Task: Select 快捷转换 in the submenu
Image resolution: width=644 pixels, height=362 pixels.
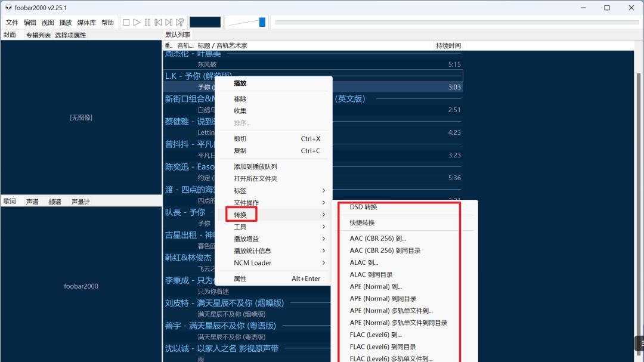Action: (x=404, y=222)
